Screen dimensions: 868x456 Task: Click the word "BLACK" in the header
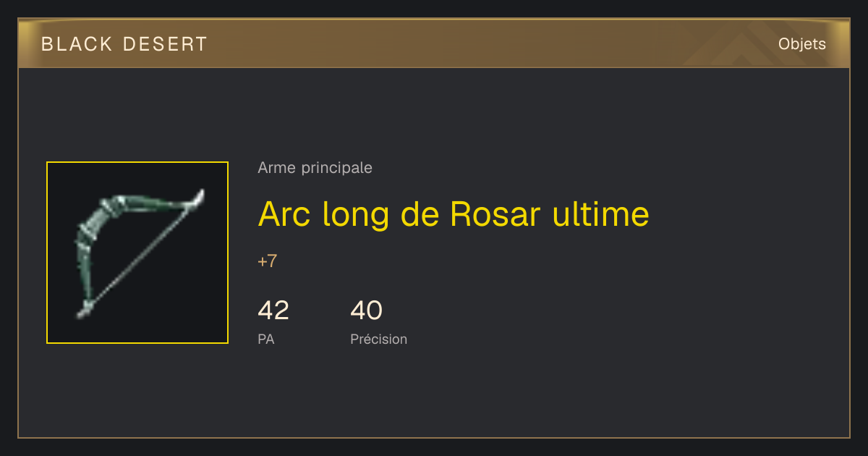click(77, 44)
